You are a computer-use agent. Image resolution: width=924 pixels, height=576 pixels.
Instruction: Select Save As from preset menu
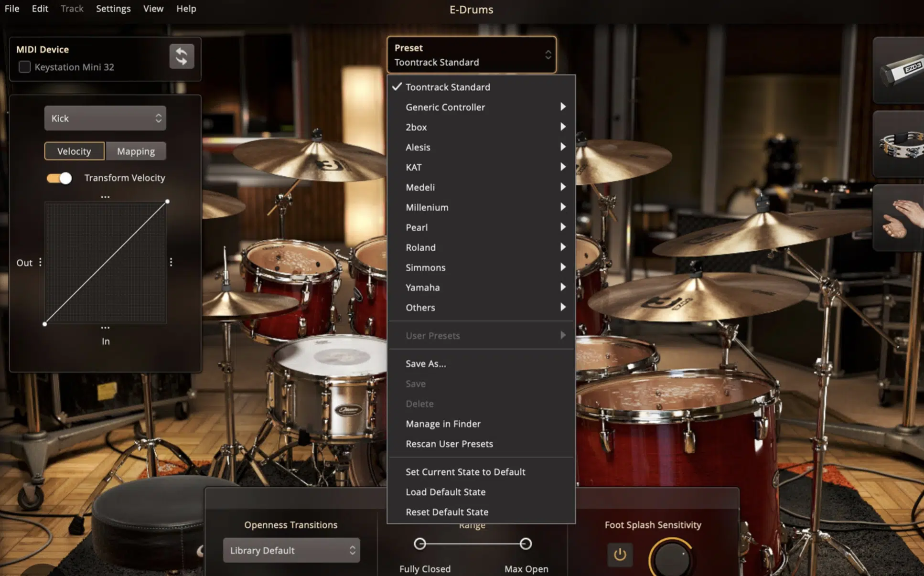click(x=425, y=363)
